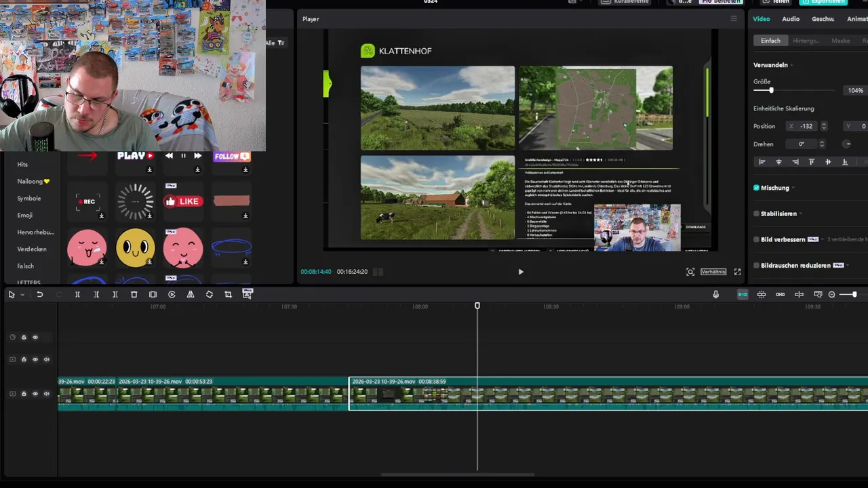868x488 pixels.
Task: Select the Video tab in properties panel
Action: [762, 19]
